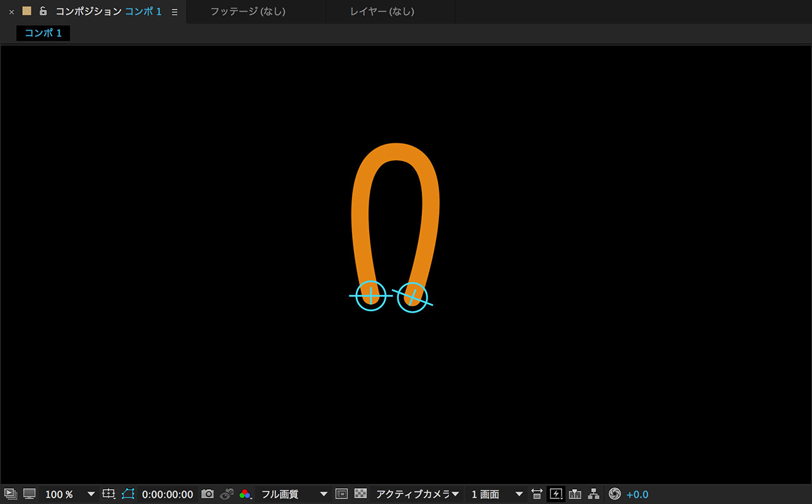Expand the アクティブカメラ view dropdown

tap(417, 494)
